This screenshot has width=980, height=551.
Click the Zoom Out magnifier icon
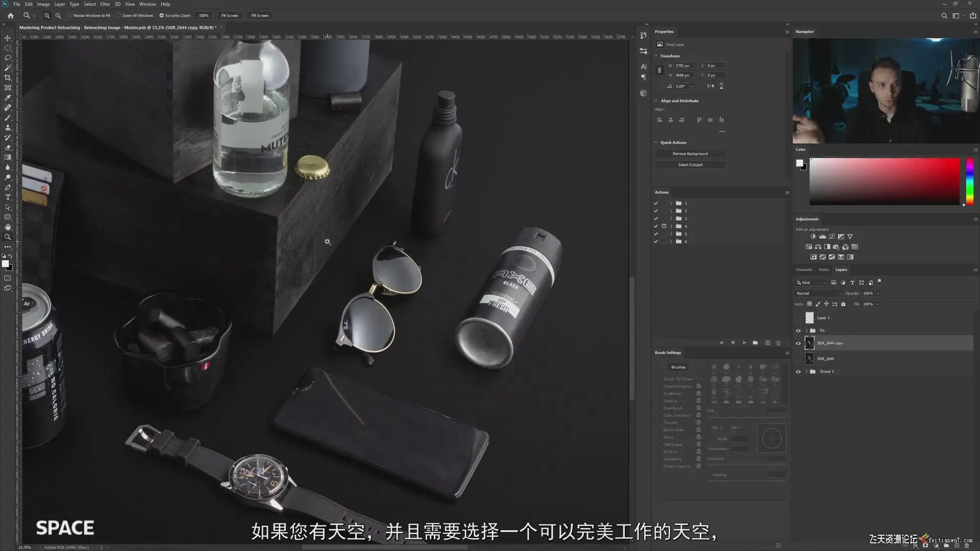58,15
